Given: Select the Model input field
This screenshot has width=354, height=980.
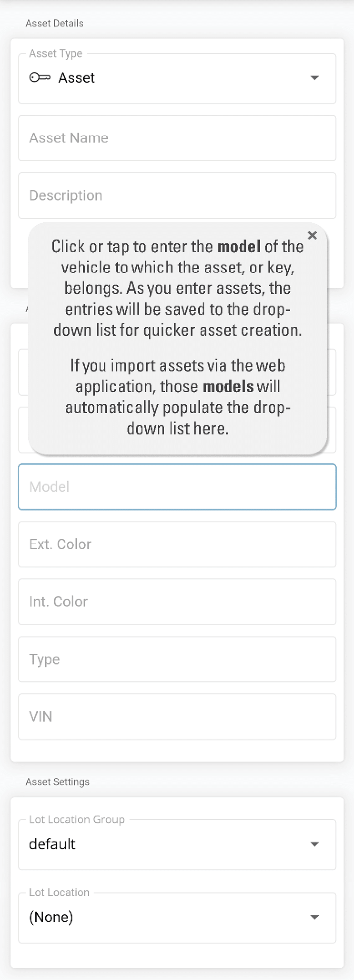Looking at the screenshot, I should (x=177, y=487).
